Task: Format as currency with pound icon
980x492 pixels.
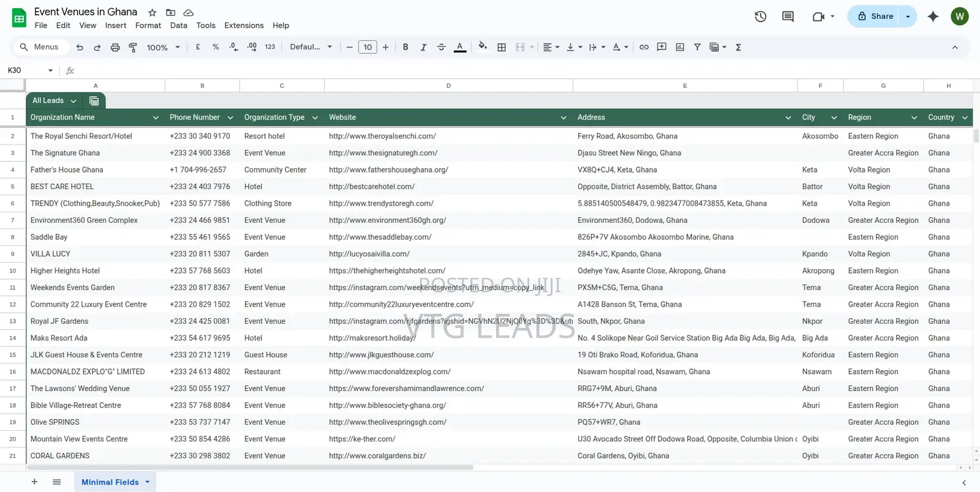Action: click(x=198, y=47)
